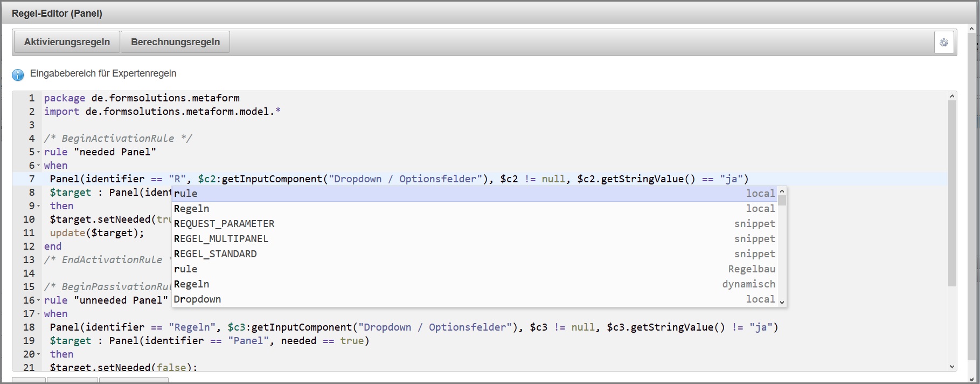Click outer panel scrollbar thumb
This screenshot has height=384, width=980.
click(972, 197)
